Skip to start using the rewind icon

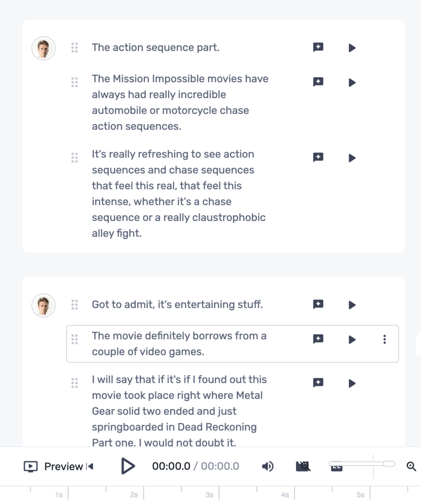90,466
